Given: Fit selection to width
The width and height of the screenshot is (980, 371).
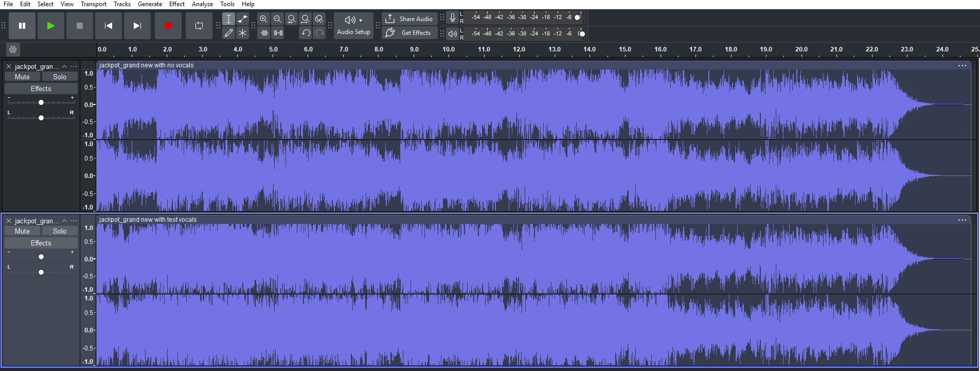Looking at the screenshot, I should 291,19.
